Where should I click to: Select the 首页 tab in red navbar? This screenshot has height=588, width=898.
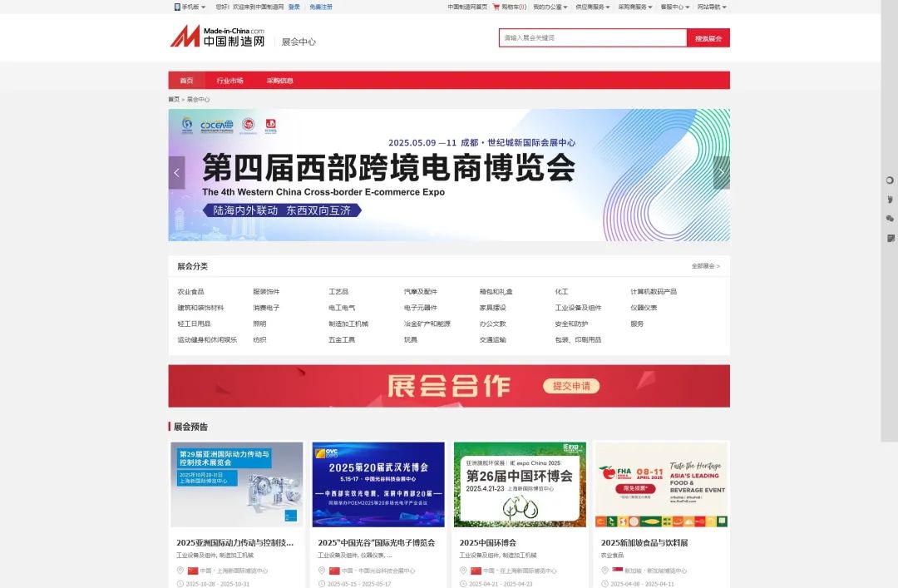186,80
